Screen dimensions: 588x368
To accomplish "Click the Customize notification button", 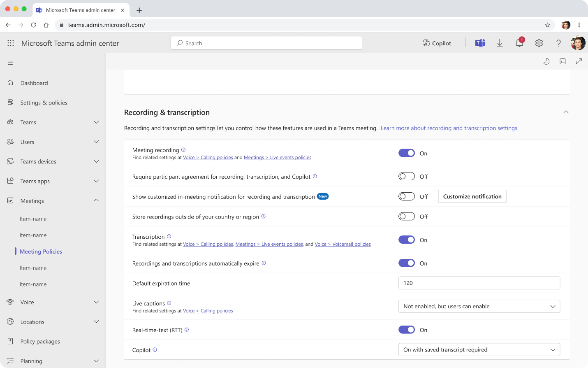I will (472, 196).
